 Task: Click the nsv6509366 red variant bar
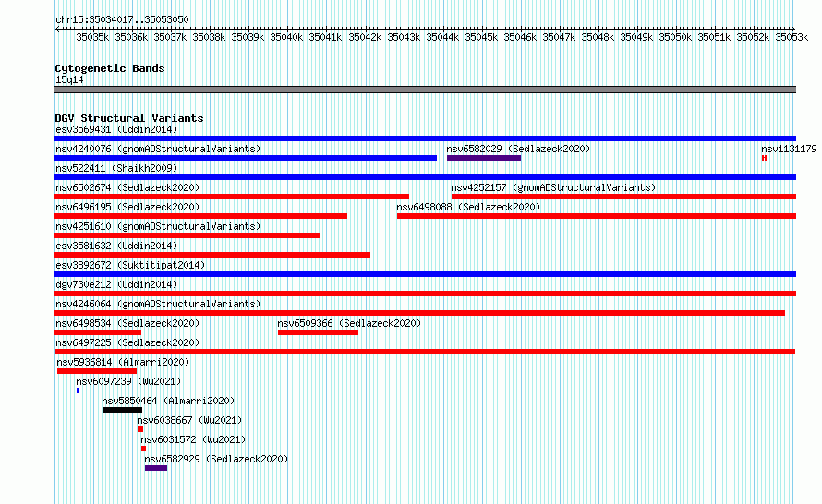point(319,332)
